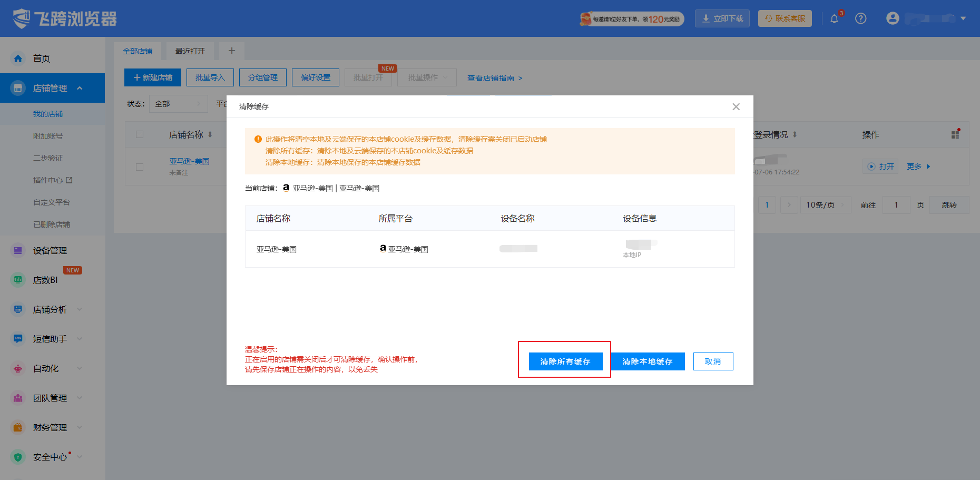Click the home icon in sidebar
Image resolution: width=980 pixels, height=480 pixels.
18,58
